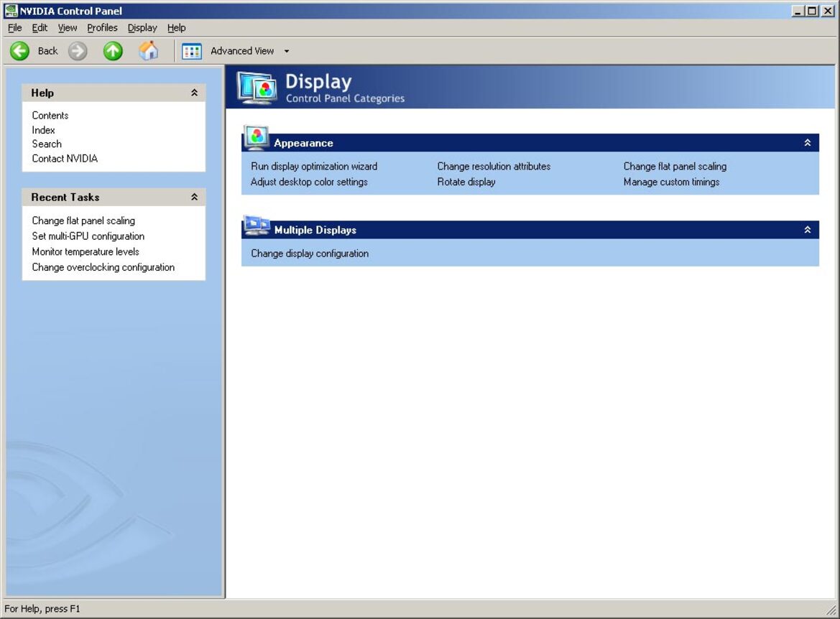Open the Help Search link
This screenshot has width=840, height=619.
47,144
